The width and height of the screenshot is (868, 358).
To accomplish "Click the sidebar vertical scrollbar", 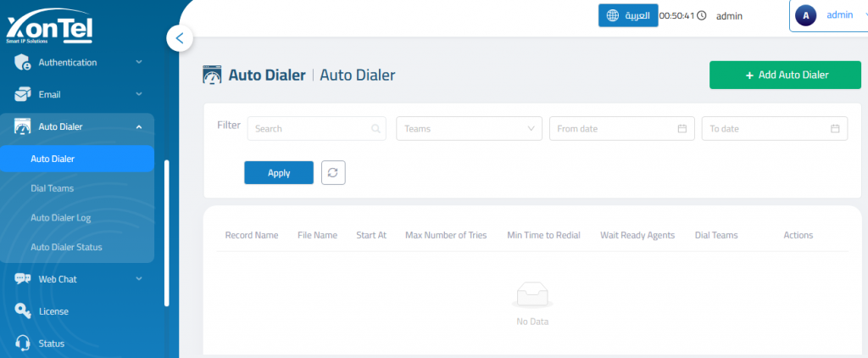I will pyautogui.click(x=167, y=232).
